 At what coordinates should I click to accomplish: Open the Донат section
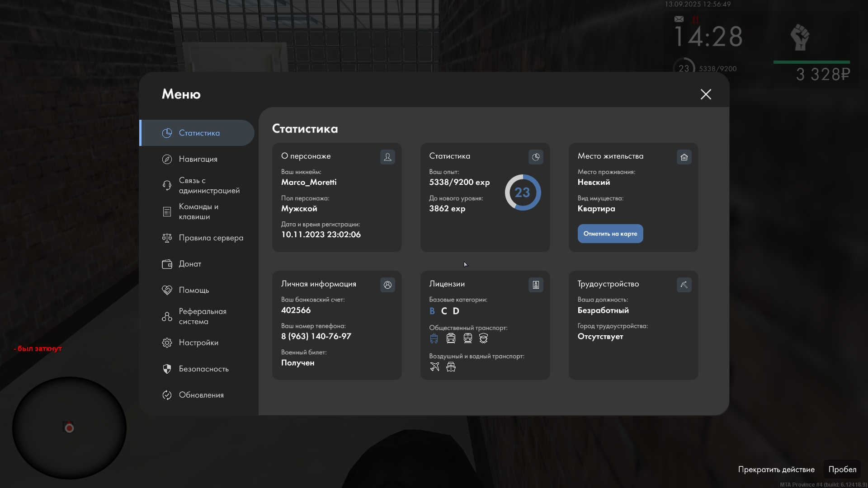coord(190,264)
